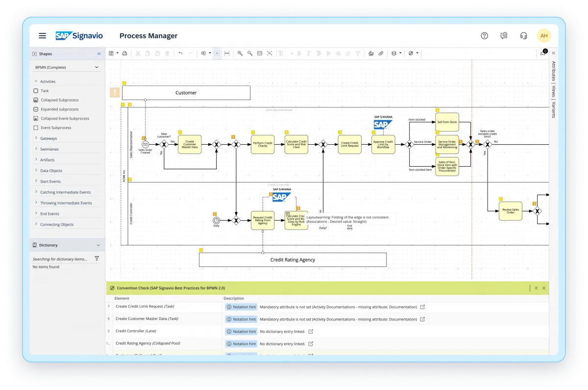This screenshot has height=390, width=588.
Task: Select the Collapsed Event-Subprocess shape
Action: [61, 119]
